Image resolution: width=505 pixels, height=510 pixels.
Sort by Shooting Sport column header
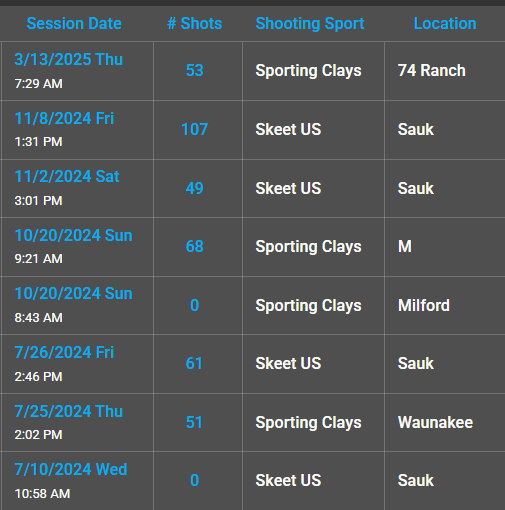pos(310,24)
